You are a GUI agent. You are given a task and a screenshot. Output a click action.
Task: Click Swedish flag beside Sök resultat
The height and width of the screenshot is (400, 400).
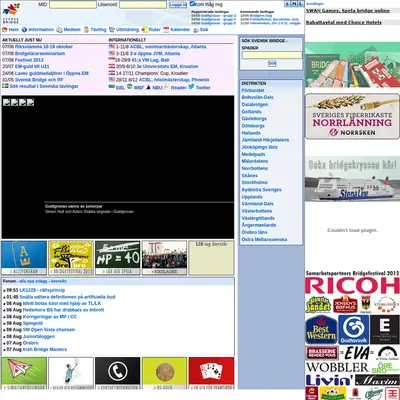click(5, 86)
